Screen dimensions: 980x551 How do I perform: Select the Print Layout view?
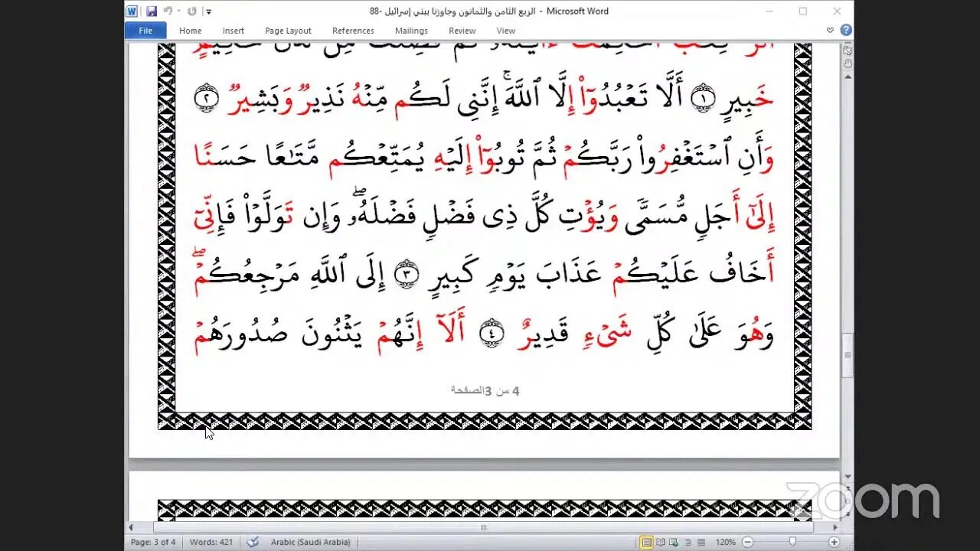[646, 542]
